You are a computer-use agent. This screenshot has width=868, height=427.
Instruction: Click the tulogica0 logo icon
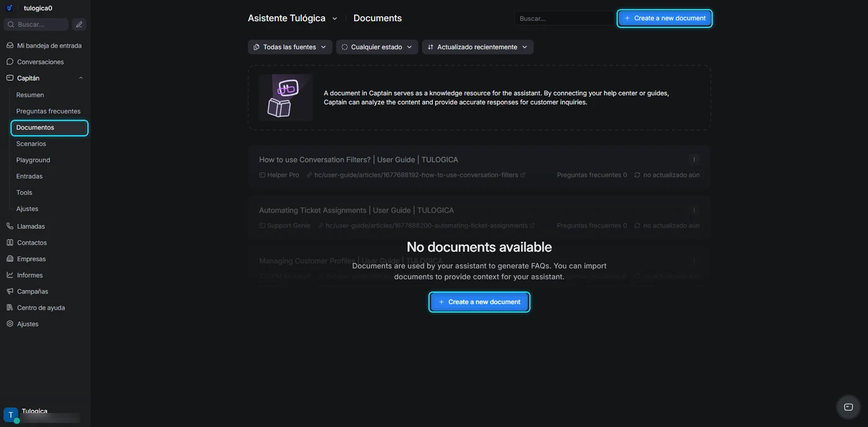(10, 8)
